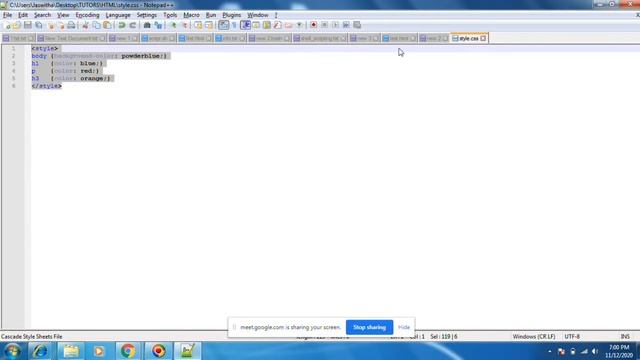This screenshot has width=640, height=360.
Task: Start macro recording with red record icon
Action: (x=313, y=25)
